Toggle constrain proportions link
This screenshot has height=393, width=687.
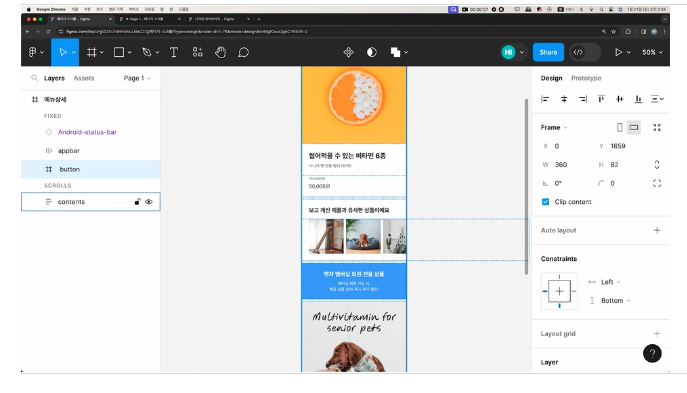coord(657,165)
